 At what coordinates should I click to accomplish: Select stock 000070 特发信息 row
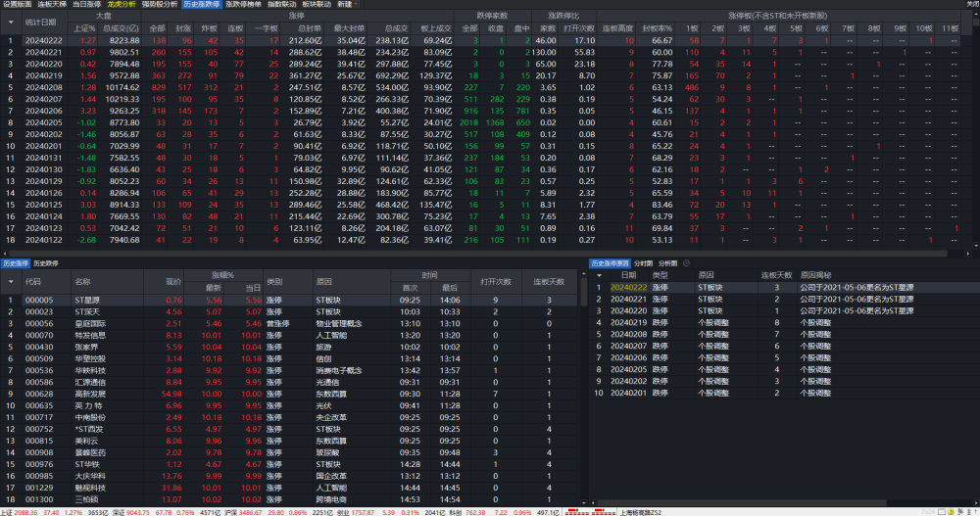coord(289,336)
